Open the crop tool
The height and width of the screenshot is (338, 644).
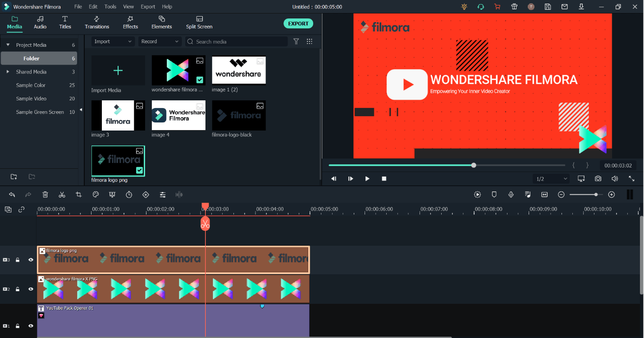79,194
